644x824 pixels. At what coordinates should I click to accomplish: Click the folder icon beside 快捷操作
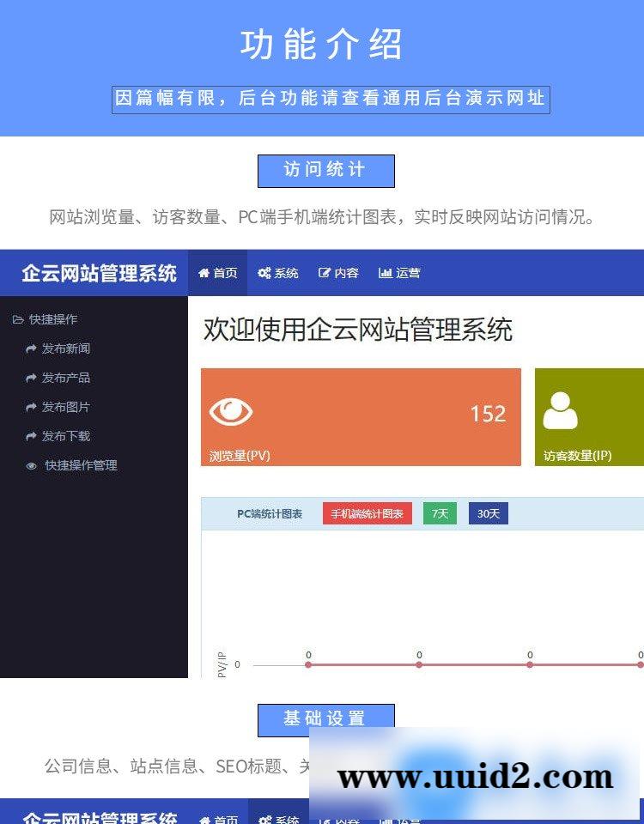18,319
